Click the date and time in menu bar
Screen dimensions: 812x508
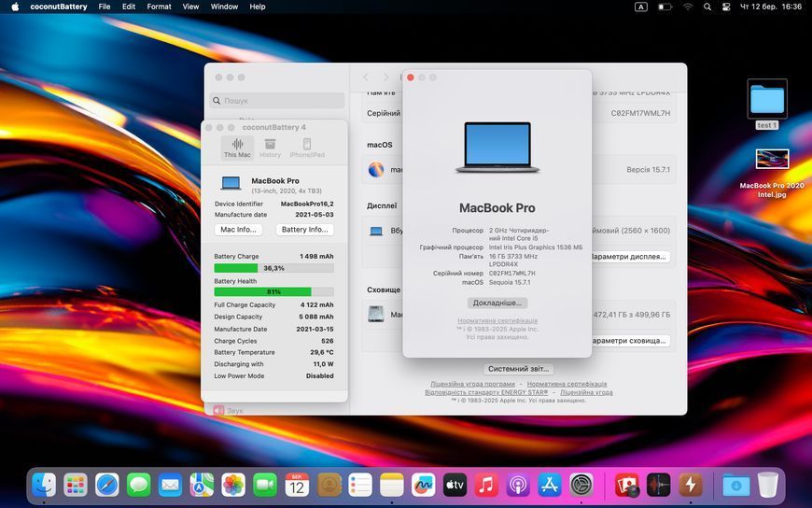tap(771, 7)
